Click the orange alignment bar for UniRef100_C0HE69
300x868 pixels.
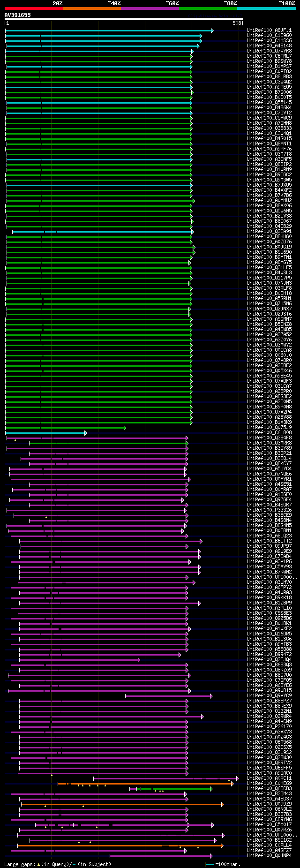click(x=145, y=784)
